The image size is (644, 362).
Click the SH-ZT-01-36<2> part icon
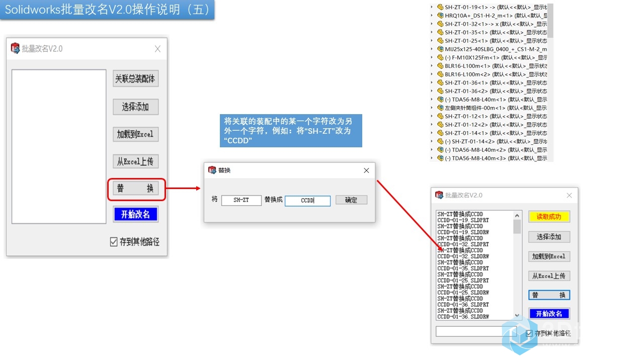coord(440,91)
